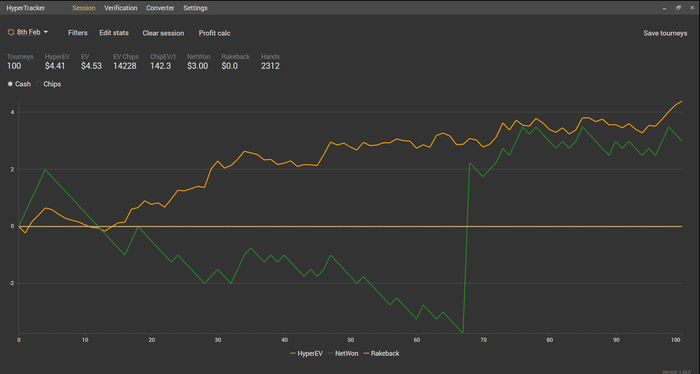Click Edit stats
700x374 pixels.
coord(114,33)
